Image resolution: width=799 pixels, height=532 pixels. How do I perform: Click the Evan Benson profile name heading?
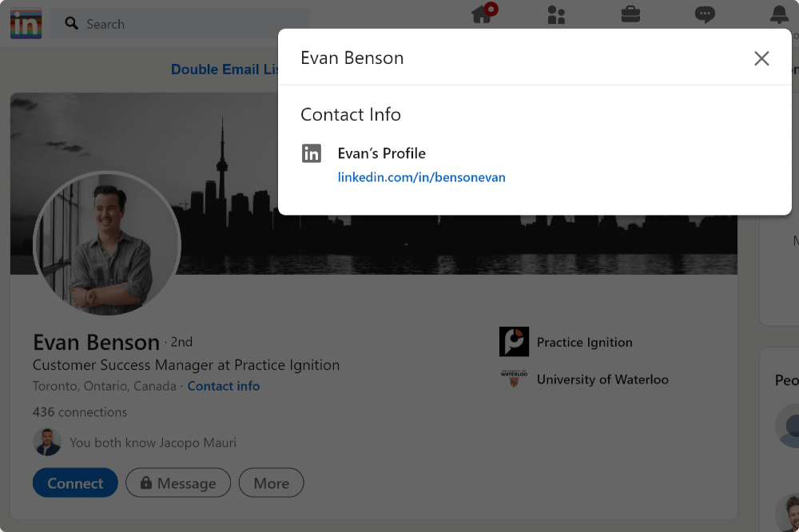point(97,343)
